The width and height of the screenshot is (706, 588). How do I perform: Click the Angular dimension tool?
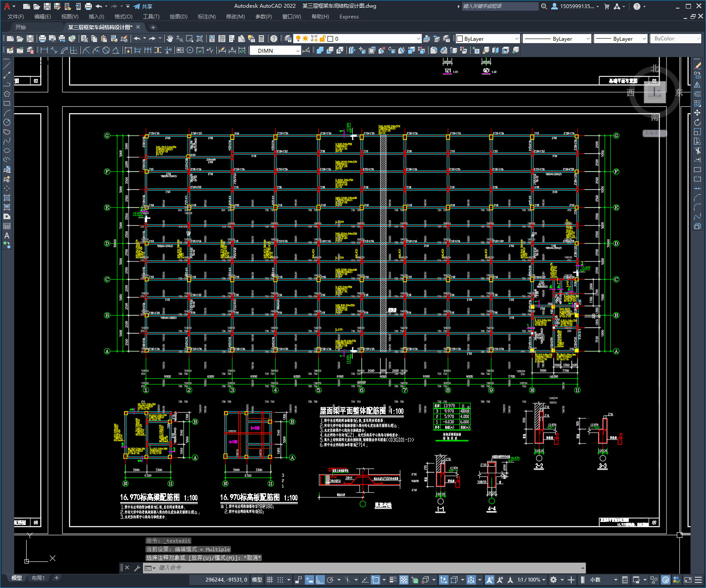coord(115,50)
